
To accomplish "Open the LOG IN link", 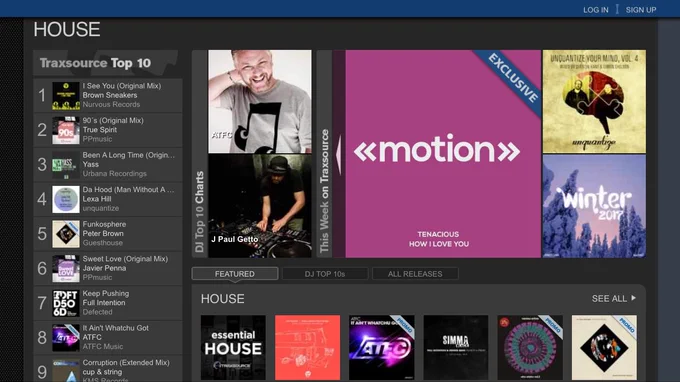I will (595, 10).
